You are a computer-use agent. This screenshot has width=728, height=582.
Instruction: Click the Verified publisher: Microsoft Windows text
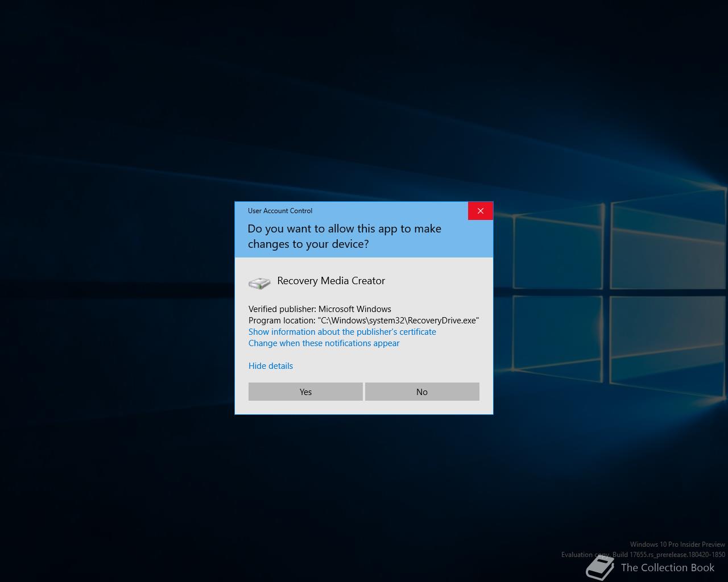[x=320, y=309]
